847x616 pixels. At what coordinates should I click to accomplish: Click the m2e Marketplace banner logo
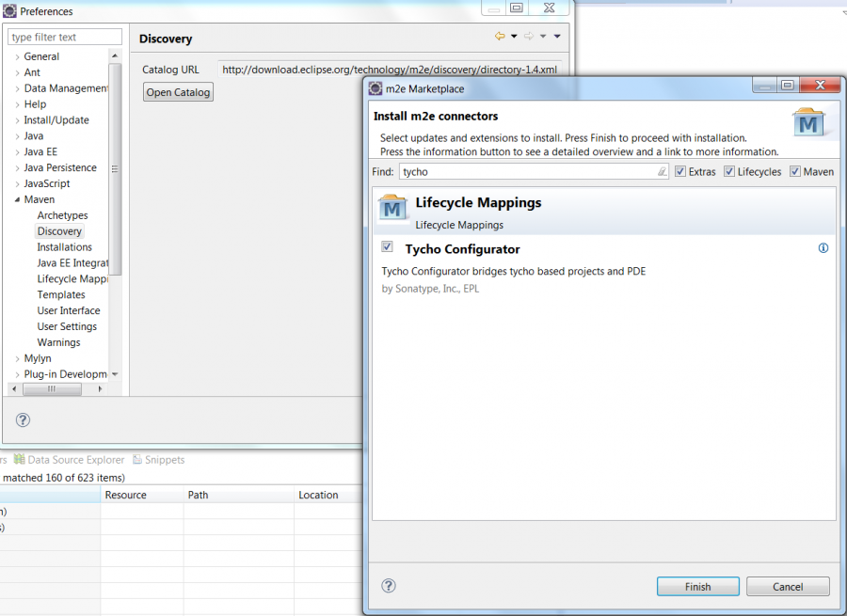coord(808,123)
